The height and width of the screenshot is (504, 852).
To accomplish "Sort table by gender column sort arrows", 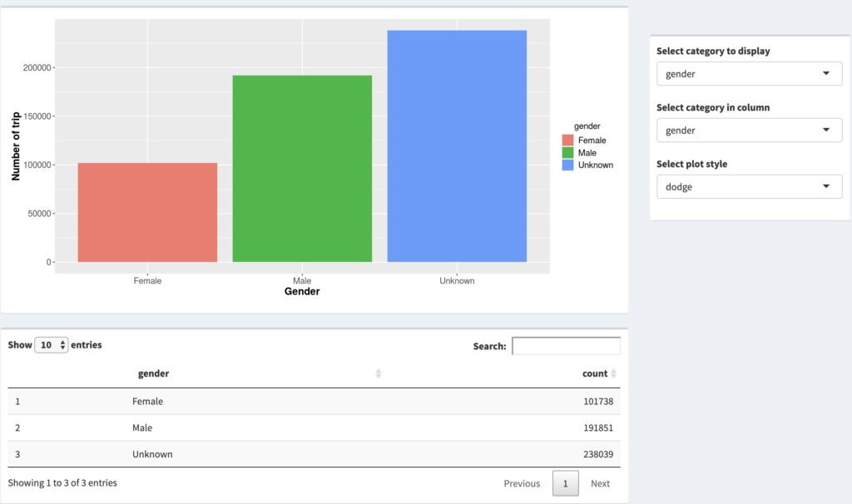I will click(379, 373).
